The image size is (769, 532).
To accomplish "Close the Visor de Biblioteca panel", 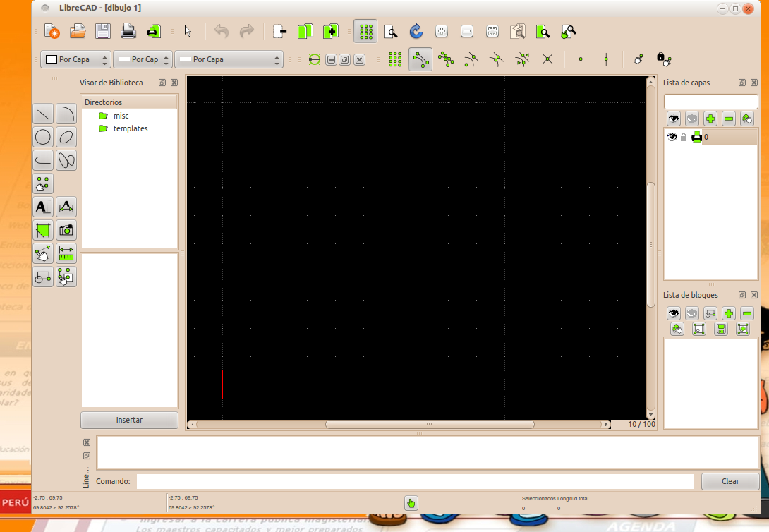I will [x=174, y=83].
